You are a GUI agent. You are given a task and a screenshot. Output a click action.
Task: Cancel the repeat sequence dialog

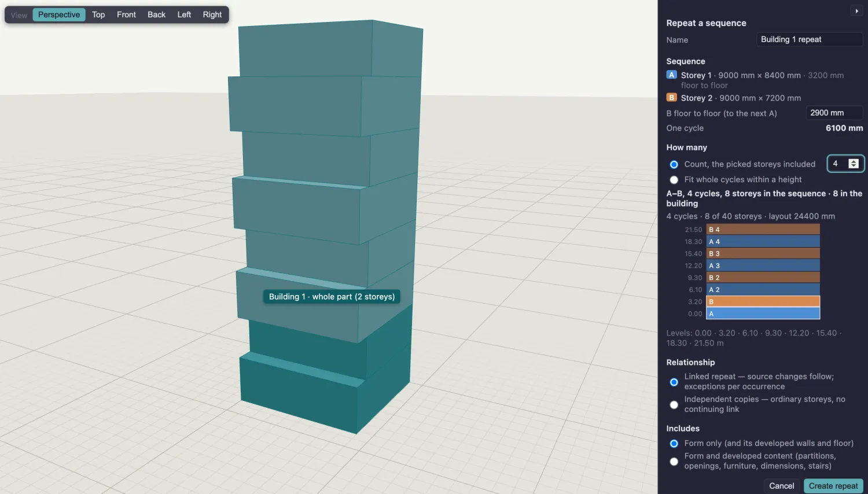781,486
